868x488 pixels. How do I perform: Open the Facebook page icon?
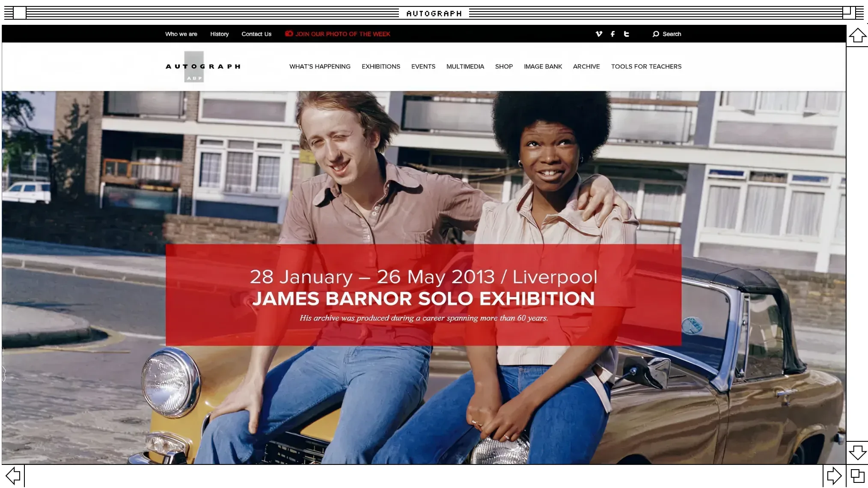coord(612,34)
